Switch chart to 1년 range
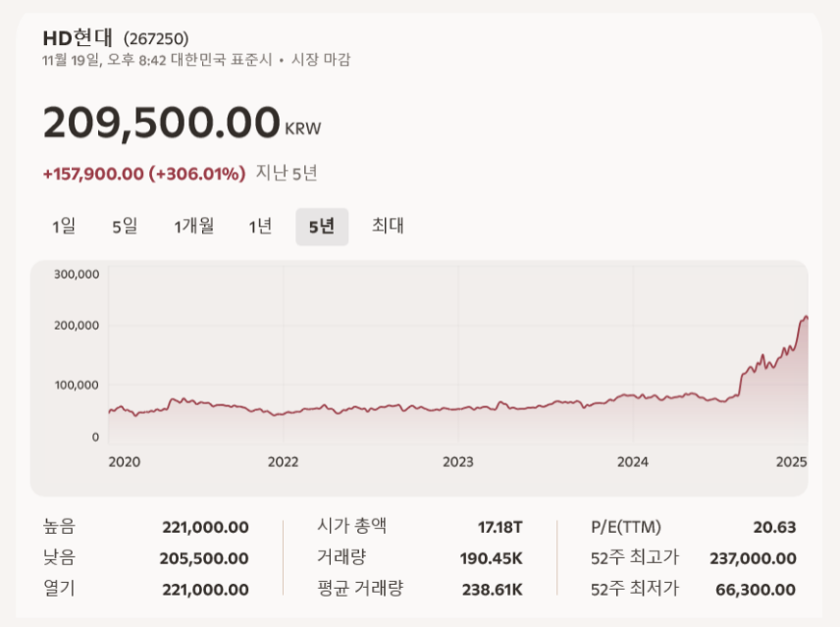 (260, 226)
